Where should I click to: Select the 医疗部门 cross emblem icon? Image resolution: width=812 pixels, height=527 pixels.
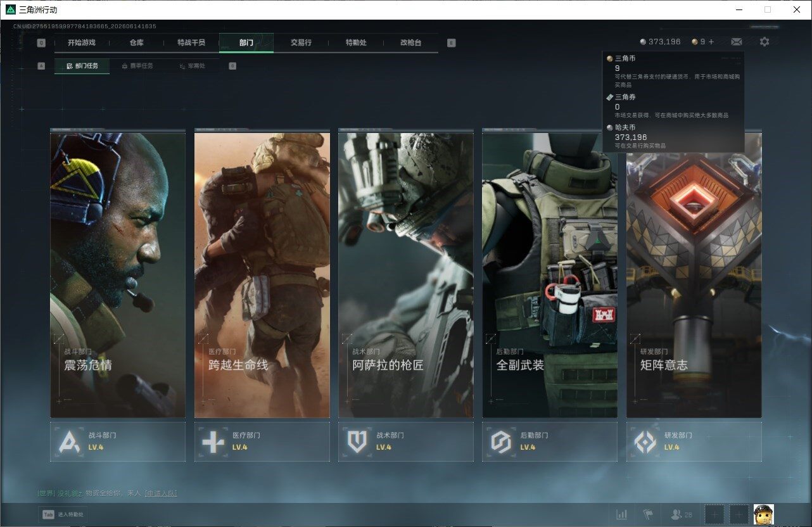click(213, 441)
